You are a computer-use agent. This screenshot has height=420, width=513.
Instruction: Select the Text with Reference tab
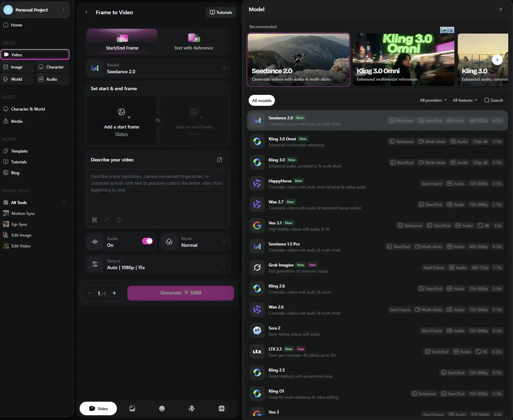point(193,42)
